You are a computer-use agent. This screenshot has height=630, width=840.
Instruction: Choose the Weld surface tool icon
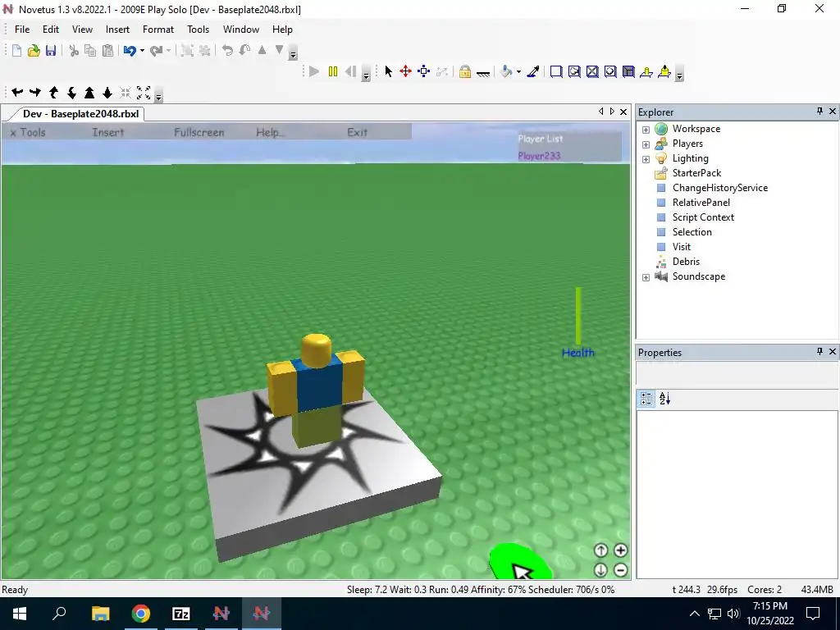[592, 71]
